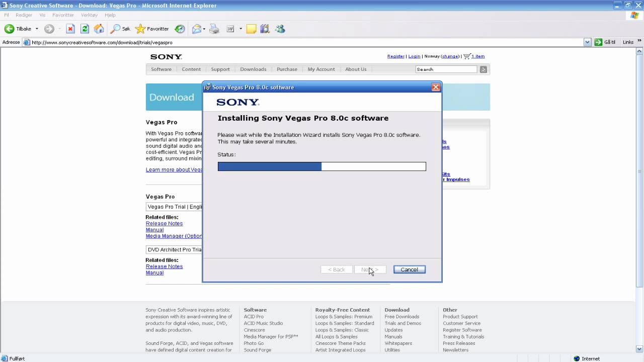Open the Purchase site tab
The width and height of the screenshot is (644, 362).
[x=287, y=69]
